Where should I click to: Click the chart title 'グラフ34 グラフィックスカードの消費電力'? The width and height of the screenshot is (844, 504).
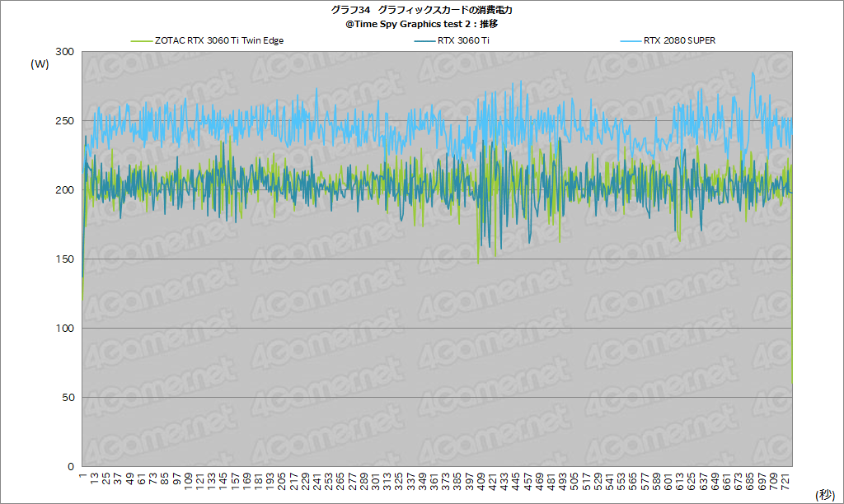pyautogui.click(x=421, y=10)
